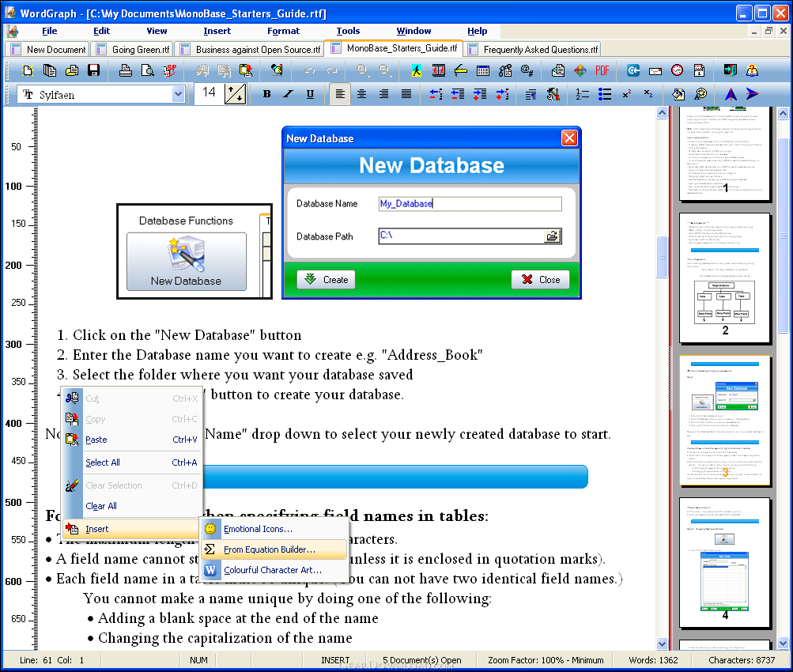Switch to Frequently Asked Questions.rtf tab
Screen dimensions: 793x672
click(533, 50)
